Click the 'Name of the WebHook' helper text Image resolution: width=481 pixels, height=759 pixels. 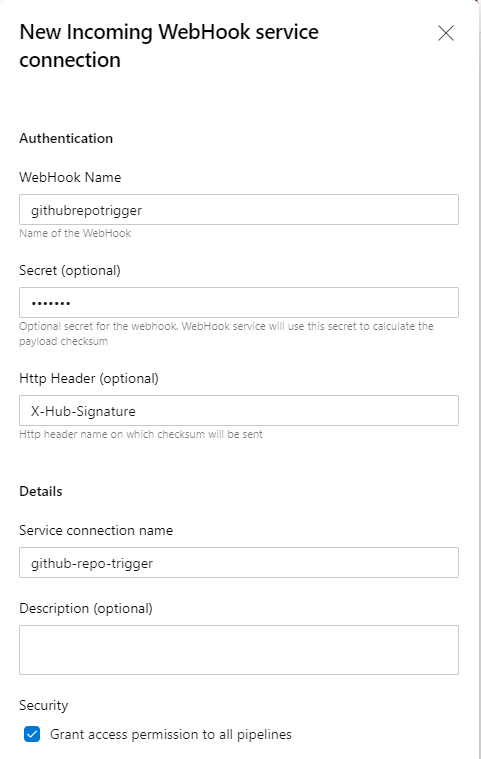pyautogui.click(x=75, y=233)
